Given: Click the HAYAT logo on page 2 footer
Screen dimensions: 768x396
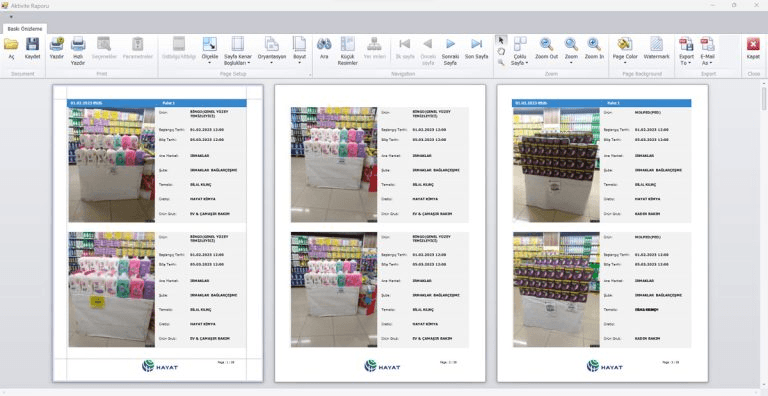Looking at the screenshot, I should click(382, 366).
